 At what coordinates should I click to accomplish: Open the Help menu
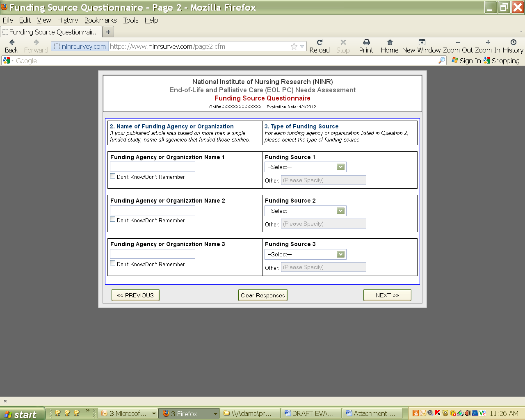(151, 20)
